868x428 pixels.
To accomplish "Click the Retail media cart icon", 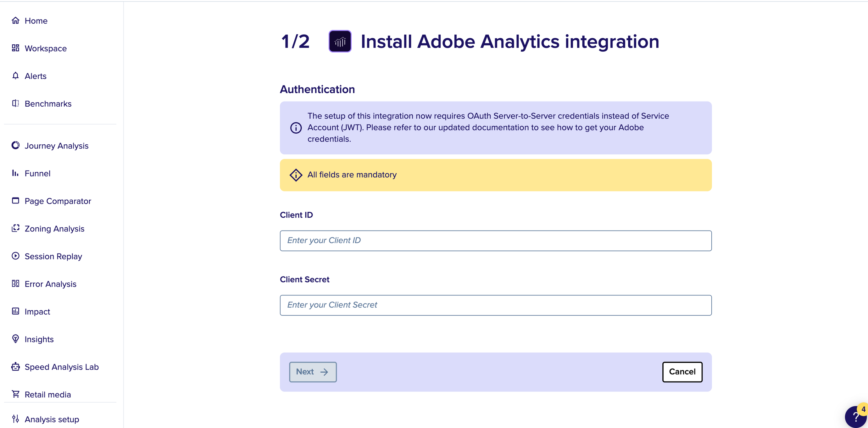I will [x=15, y=394].
